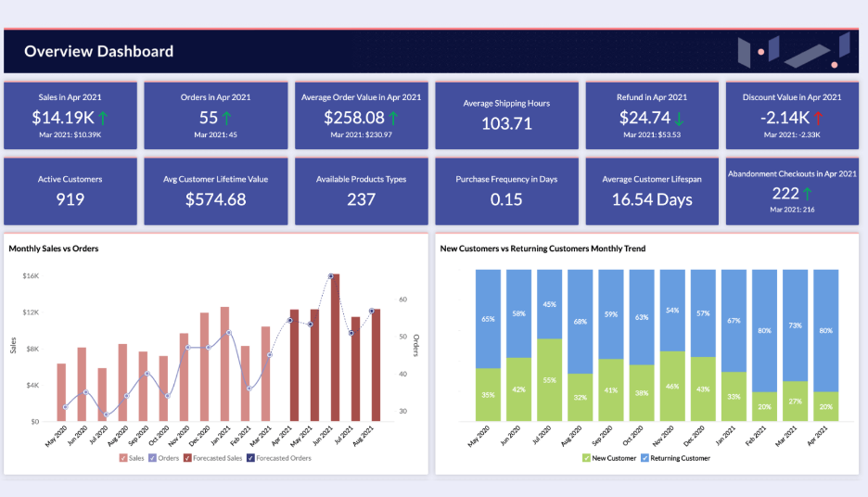Image resolution: width=868 pixels, height=497 pixels.
Task: Open the Active Customers card showing 919
Action: [70, 191]
